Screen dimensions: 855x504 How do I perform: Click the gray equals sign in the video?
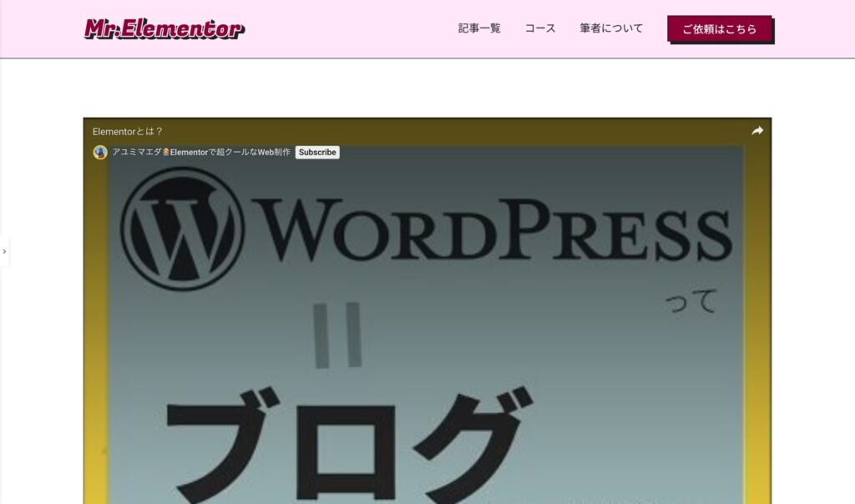(338, 335)
